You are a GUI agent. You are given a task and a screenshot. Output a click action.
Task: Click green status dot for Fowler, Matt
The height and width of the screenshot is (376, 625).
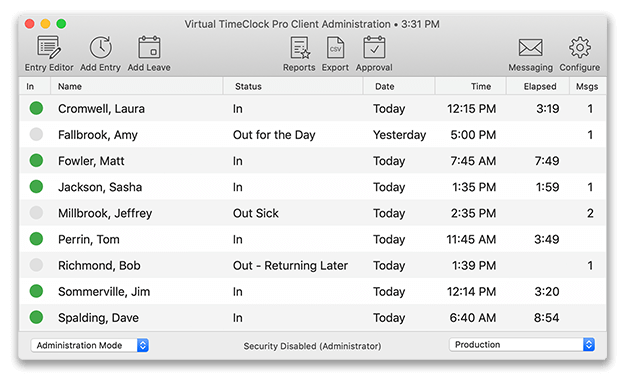[36, 160]
